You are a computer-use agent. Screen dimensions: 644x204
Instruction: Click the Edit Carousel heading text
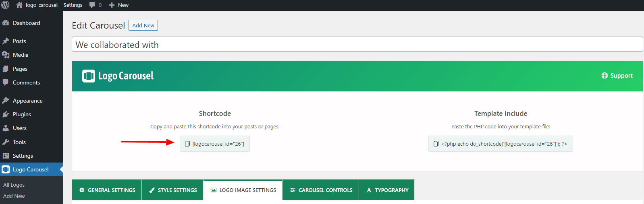point(98,25)
